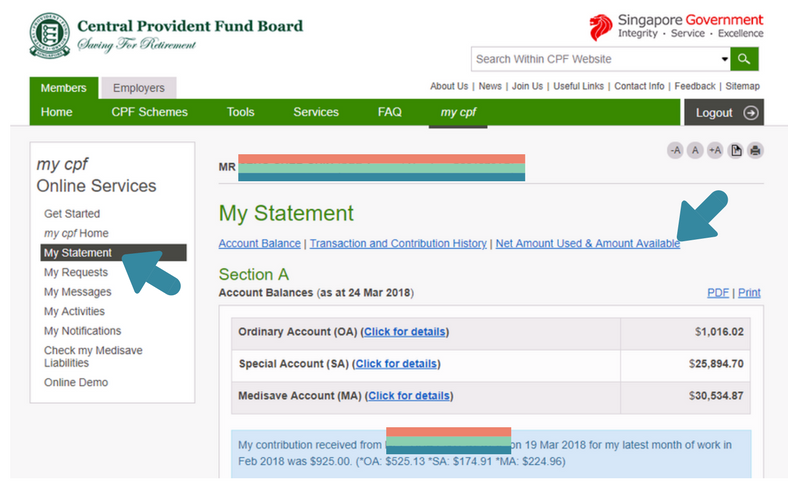Click the Account Balances as at 24 Mar 2018 text

point(316,293)
